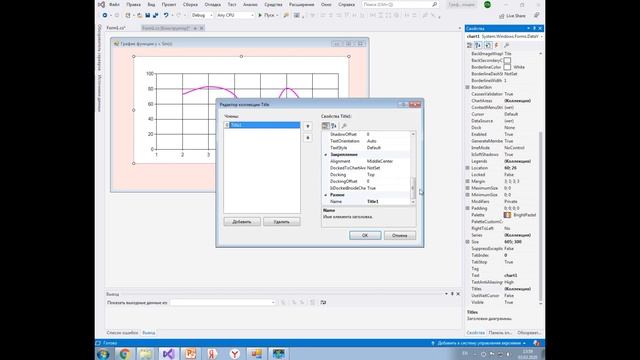Collapse the Разное category in dialog
Screen dimensions: 640x360
[326, 195]
